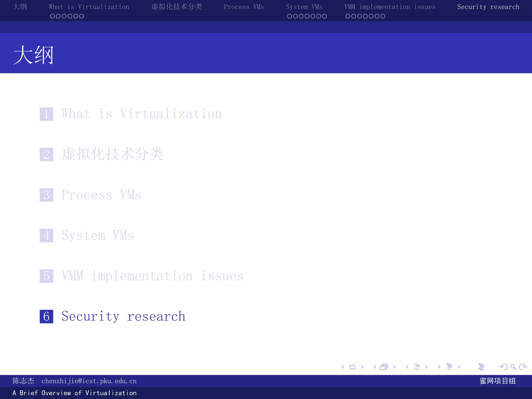Select first slide dot under What is Virtualization
Viewport: 532px width, 399px height.
coord(52,16)
